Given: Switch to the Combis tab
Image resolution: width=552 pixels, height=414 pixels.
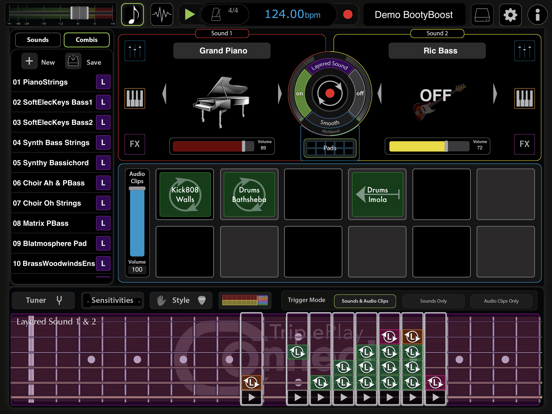Looking at the screenshot, I should [x=87, y=40].
